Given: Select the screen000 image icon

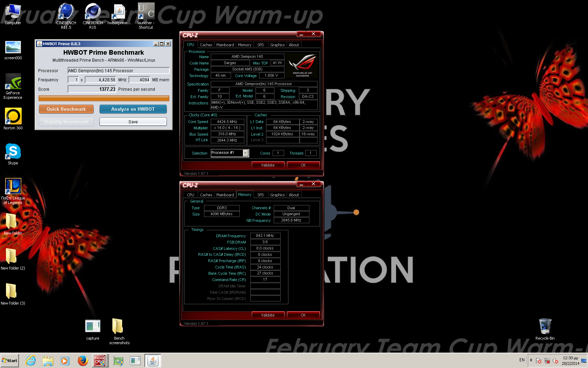Looking at the screenshot, I should [x=13, y=50].
